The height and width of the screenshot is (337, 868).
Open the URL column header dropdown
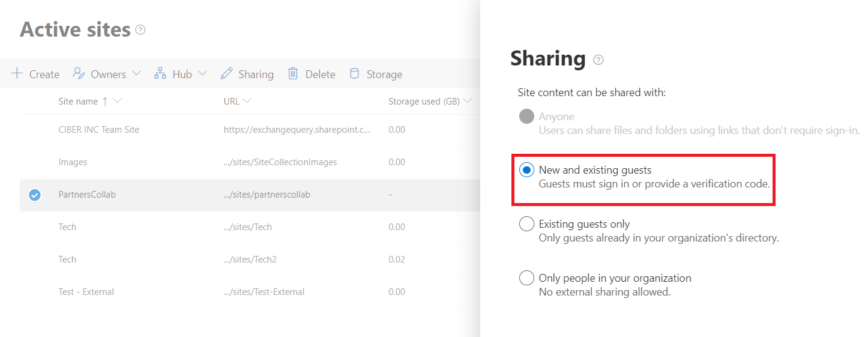point(247,101)
